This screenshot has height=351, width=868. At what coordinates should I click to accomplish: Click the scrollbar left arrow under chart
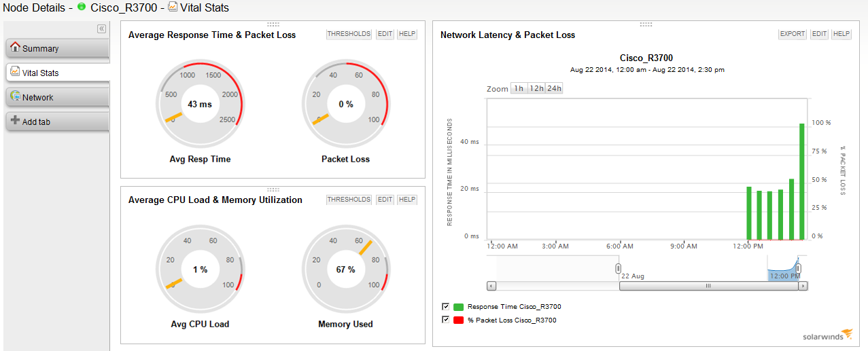click(491, 286)
